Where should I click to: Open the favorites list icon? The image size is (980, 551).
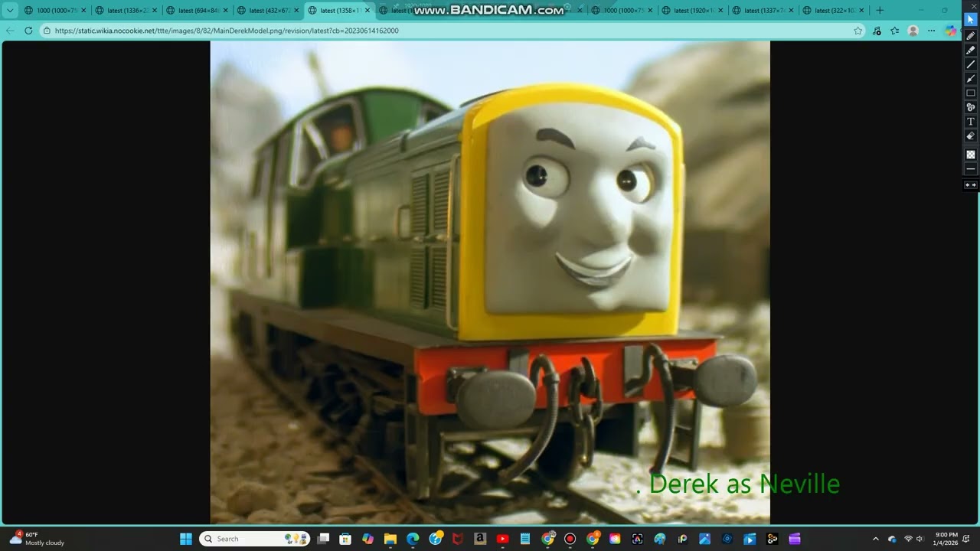(x=894, y=31)
